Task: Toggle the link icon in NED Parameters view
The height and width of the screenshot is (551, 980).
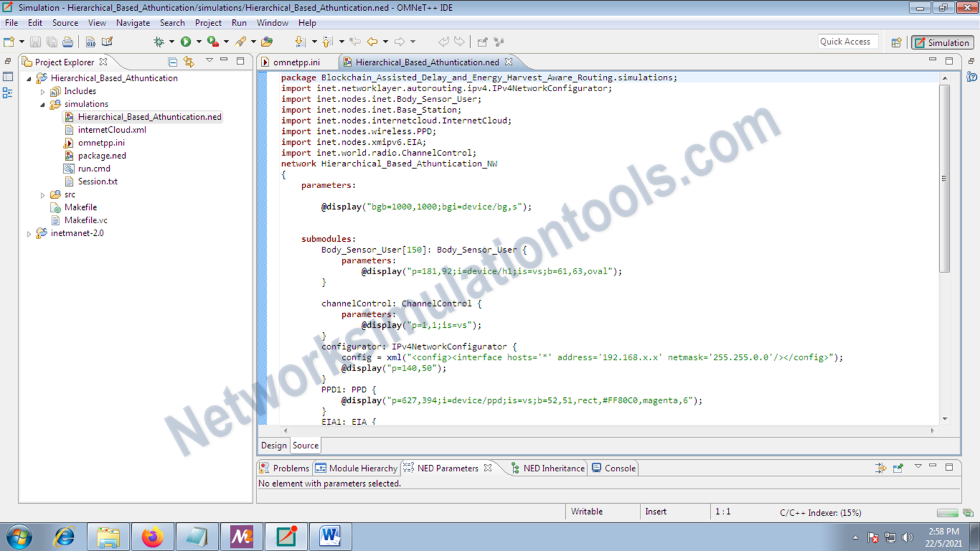Action: pyautogui.click(x=880, y=467)
